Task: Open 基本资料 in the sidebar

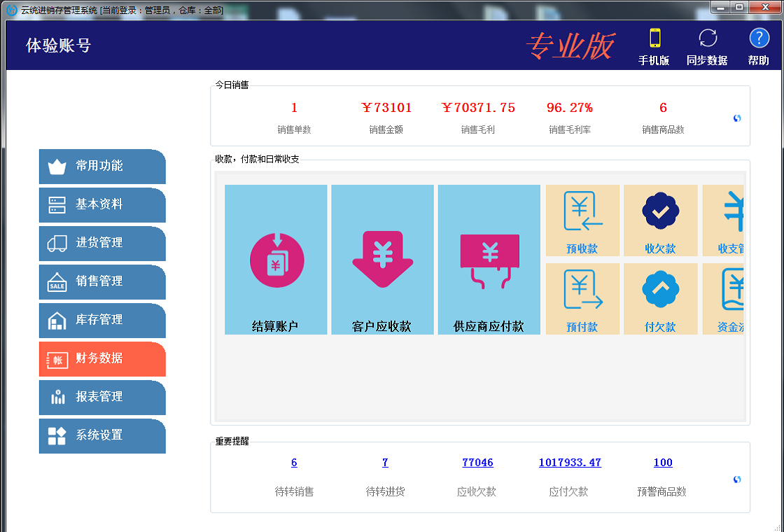Action: (x=102, y=204)
